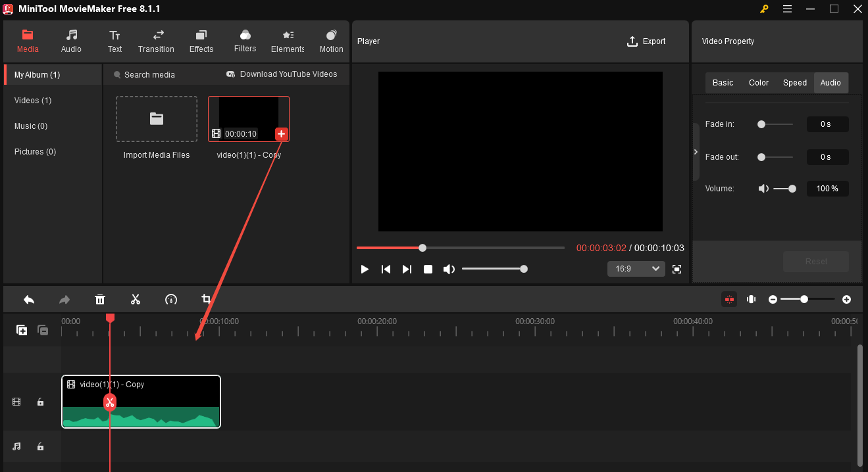Go to previous frame
The image size is (868, 472).
[x=386, y=269]
